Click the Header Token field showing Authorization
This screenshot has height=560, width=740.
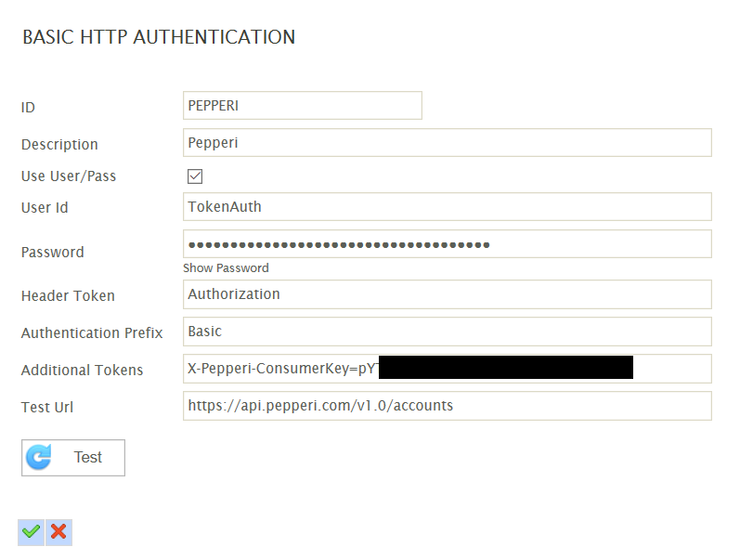point(448,294)
